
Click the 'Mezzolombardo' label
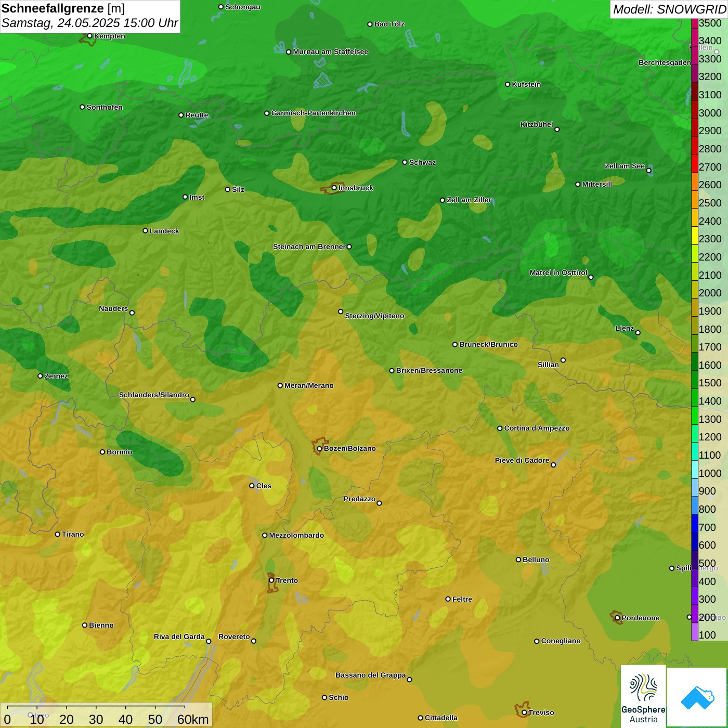tap(296, 535)
